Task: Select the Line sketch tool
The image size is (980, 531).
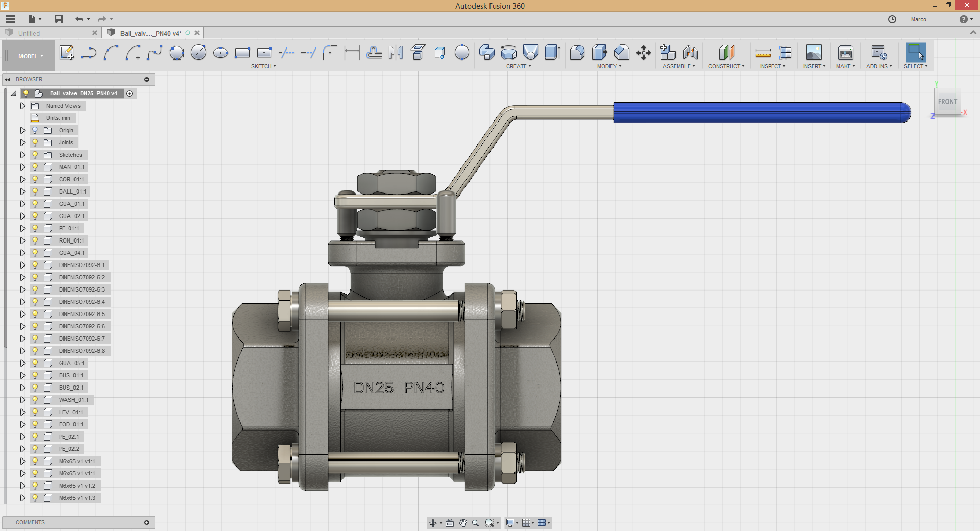Action: coord(89,53)
